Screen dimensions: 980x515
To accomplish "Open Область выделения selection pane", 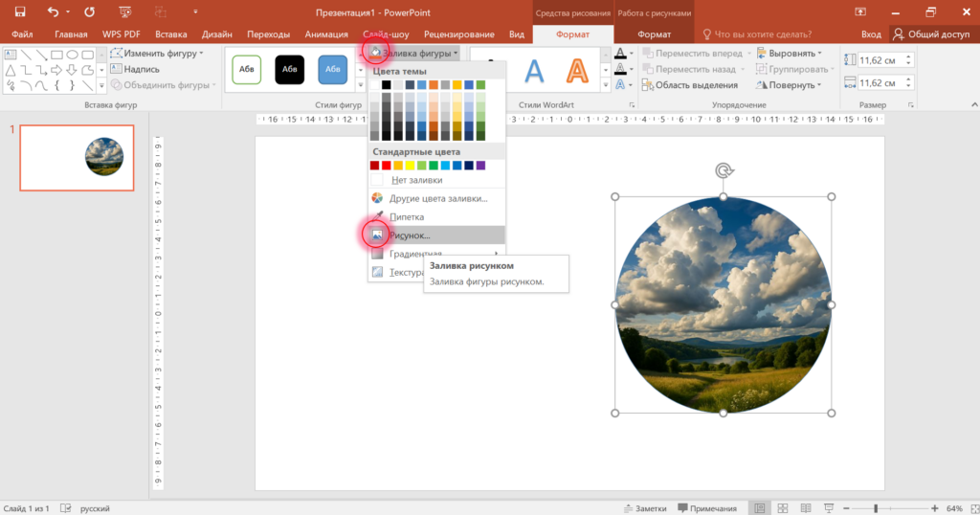I will coord(690,85).
